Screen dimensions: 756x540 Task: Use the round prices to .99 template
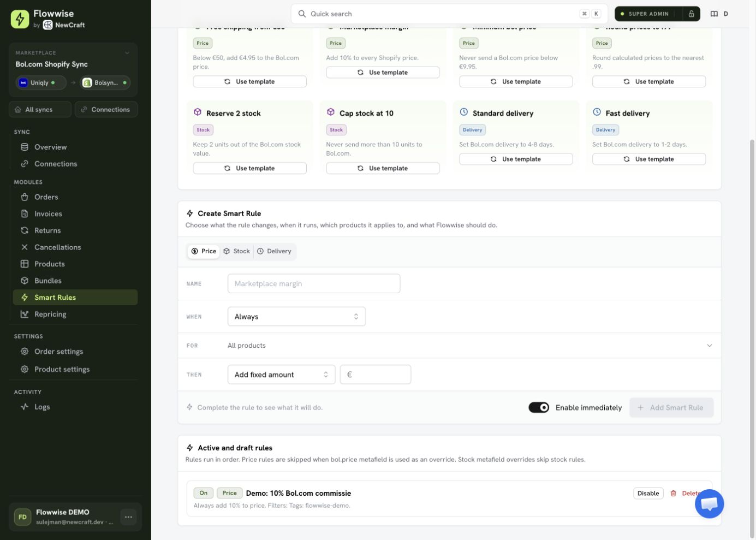pyautogui.click(x=649, y=81)
